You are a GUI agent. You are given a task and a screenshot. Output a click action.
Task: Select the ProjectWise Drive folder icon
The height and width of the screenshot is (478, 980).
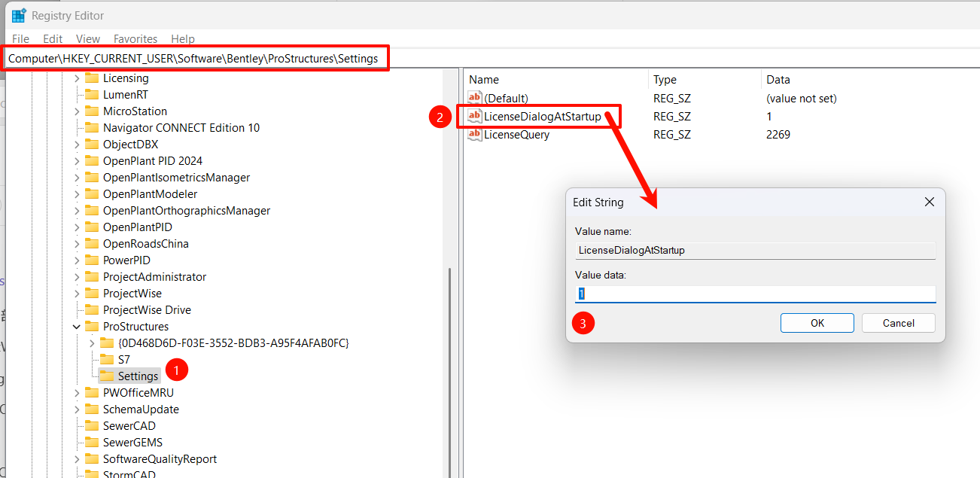[x=92, y=310]
